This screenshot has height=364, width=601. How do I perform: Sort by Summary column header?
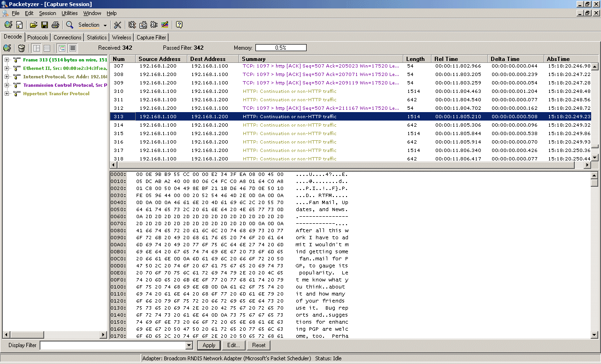click(321, 59)
